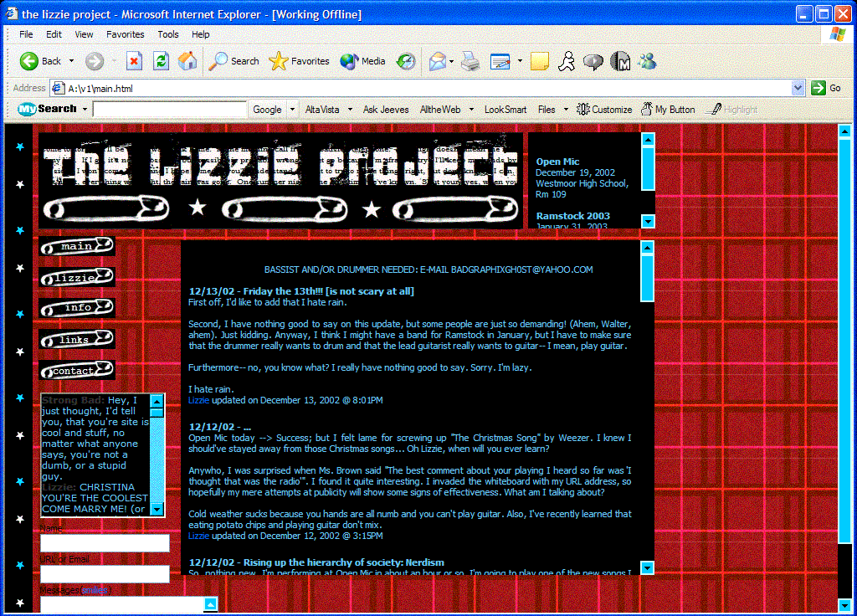The width and height of the screenshot is (857, 616).
Task: Click the Forward arrow button
Action: [x=94, y=61]
